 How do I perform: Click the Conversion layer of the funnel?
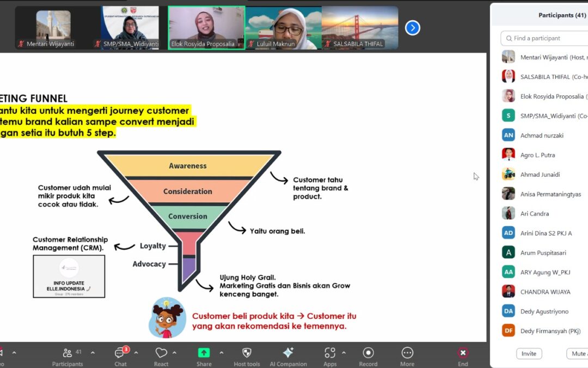[x=188, y=216]
